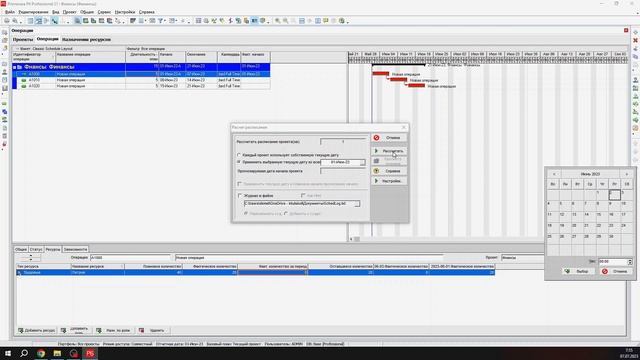The image size is (640, 360).
Task: Click the zoom in magnifier icon
Action: (x=278, y=21)
